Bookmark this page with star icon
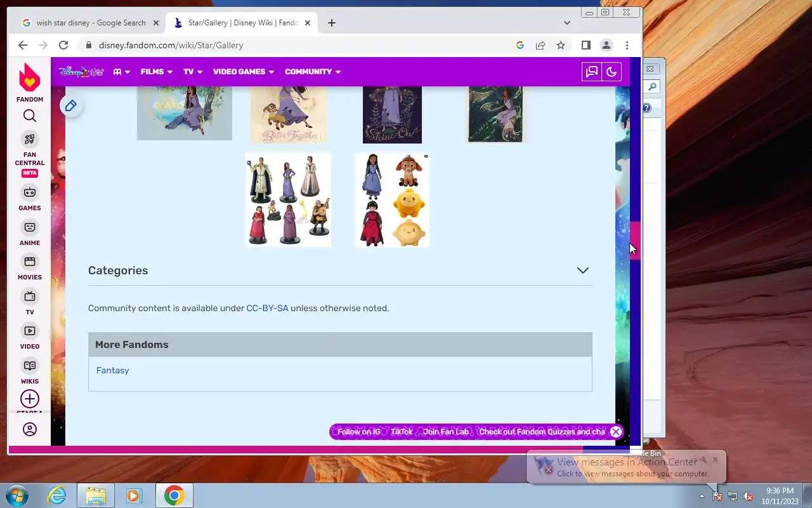 (x=561, y=45)
